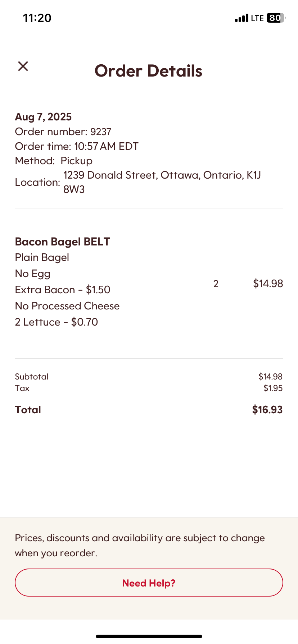Tap the 2 Lettuce - $0.70 modifier
This screenshot has width=298, height=644.
(x=57, y=322)
